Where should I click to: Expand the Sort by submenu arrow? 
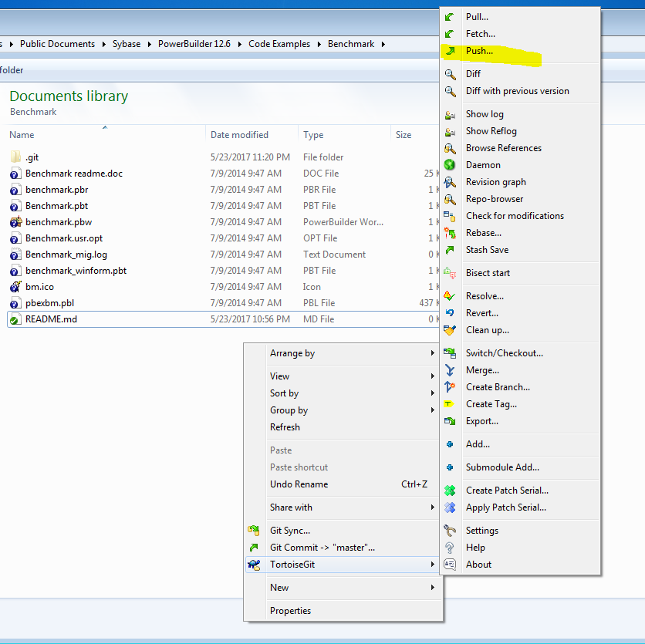tap(432, 393)
